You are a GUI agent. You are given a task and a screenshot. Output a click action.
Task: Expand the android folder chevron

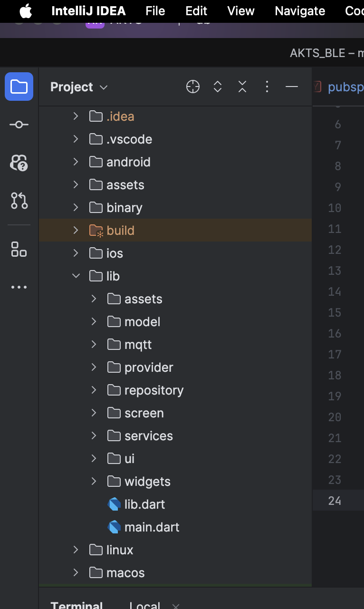[x=76, y=162]
